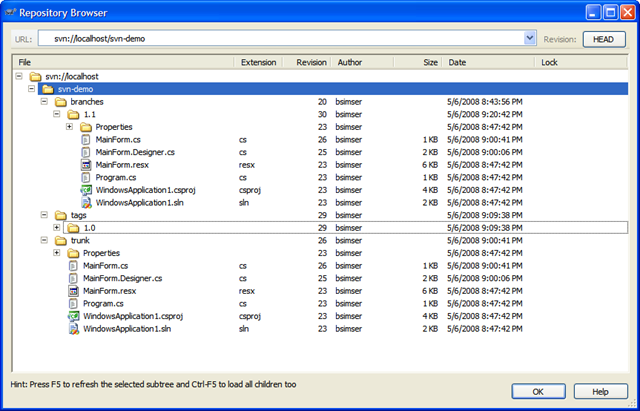The height and width of the screenshot is (411, 640).
Task: Click the tags folder icon
Action: (x=61, y=215)
